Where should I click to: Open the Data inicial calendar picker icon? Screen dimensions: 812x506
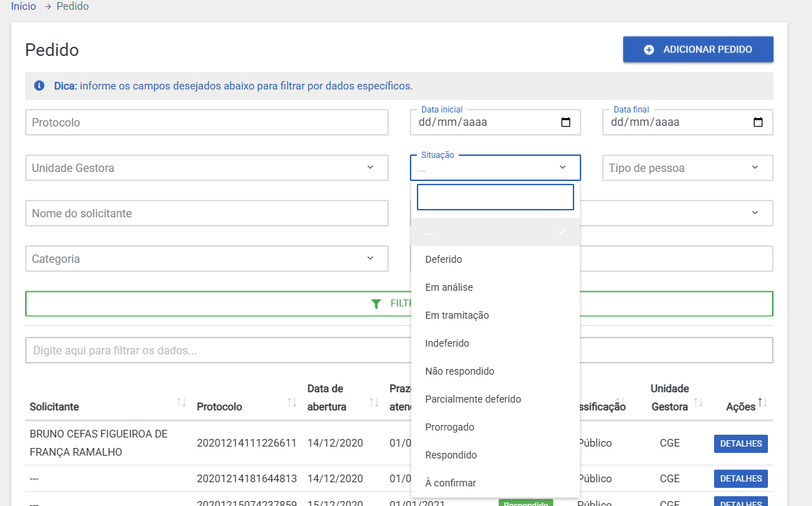[x=566, y=122]
